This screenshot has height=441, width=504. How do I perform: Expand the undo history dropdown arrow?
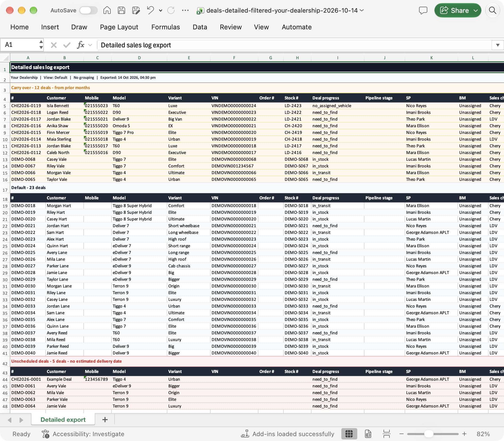click(161, 11)
